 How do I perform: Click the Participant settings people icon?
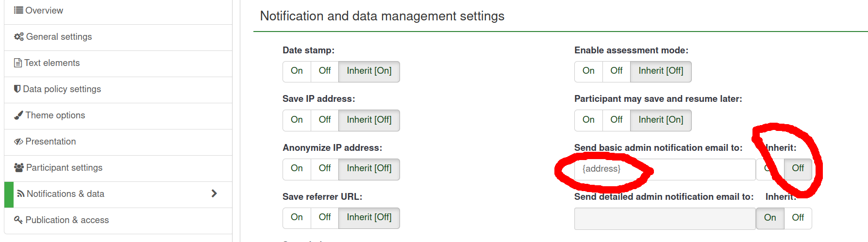[19, 168]
